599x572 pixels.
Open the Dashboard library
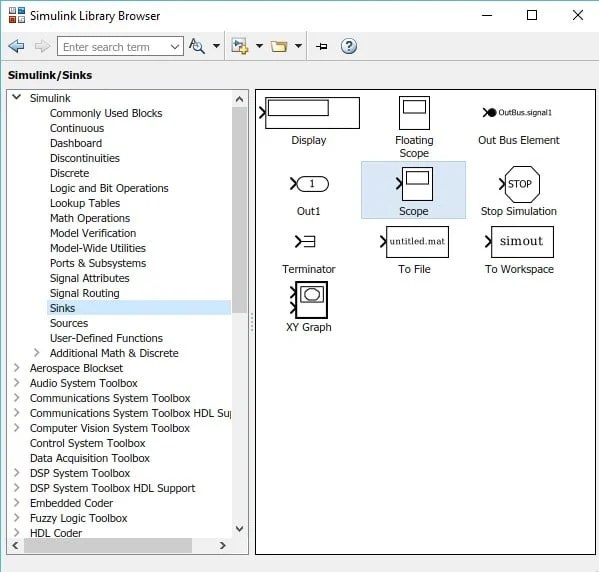coord(76,143)
